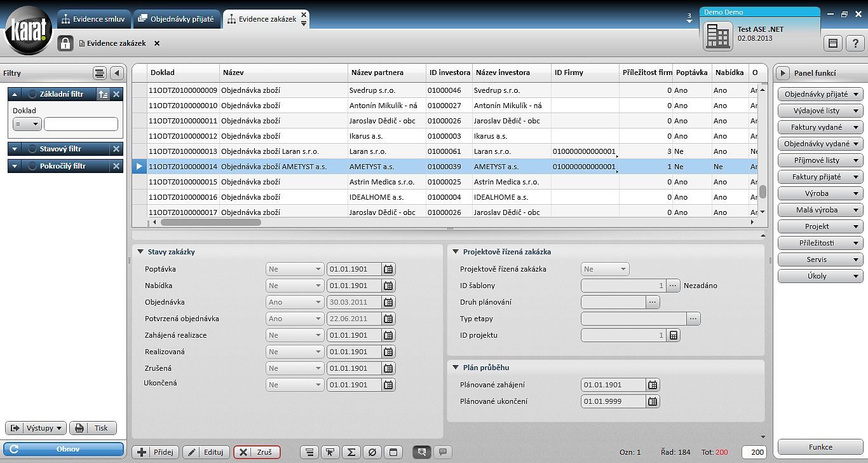Click the sum (sigma) toolbar icon
868x463 pixels.
coord(351,452)
